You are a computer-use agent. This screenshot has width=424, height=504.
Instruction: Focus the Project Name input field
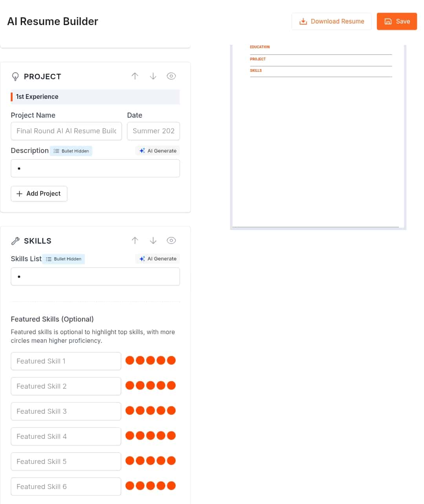coord(66,131)
